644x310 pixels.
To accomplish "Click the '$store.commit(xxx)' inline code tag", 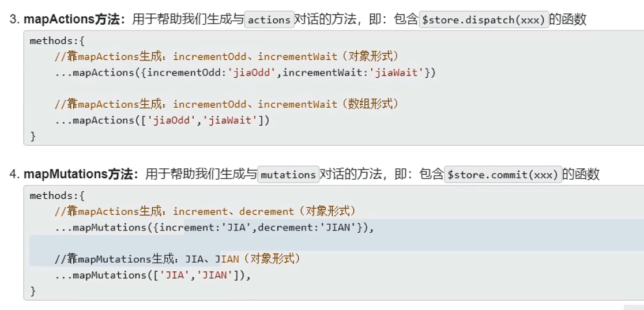I will click(503, 175).
